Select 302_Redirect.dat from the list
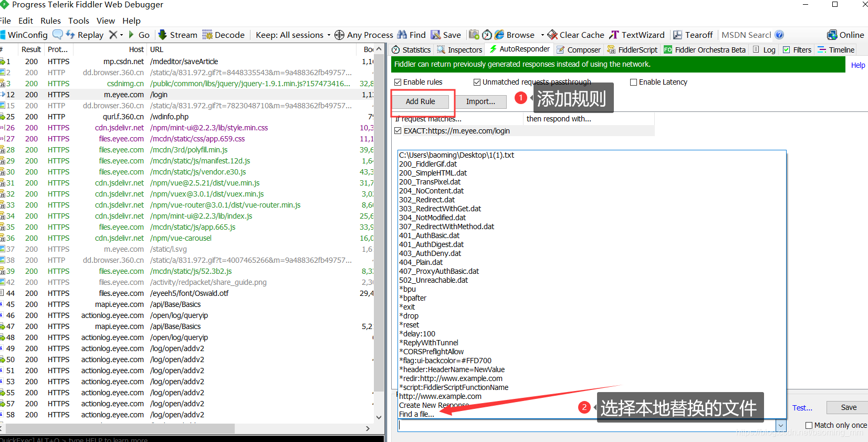 pos(427,200)
